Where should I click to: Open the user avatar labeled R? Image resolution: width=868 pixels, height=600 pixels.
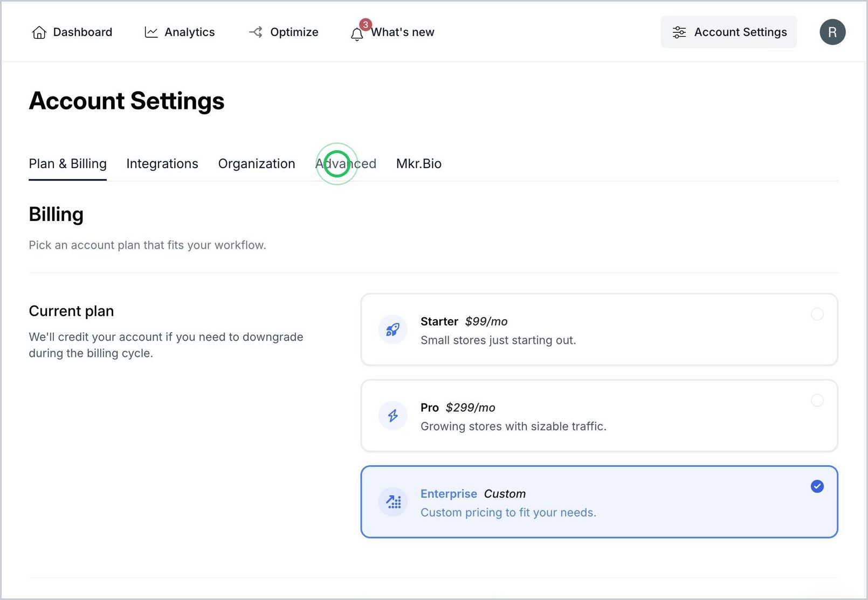pyautogui.click(x=832, y=32)
